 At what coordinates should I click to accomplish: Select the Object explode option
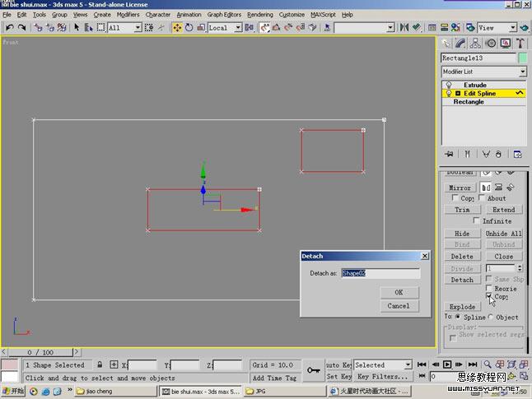[491, 317]
